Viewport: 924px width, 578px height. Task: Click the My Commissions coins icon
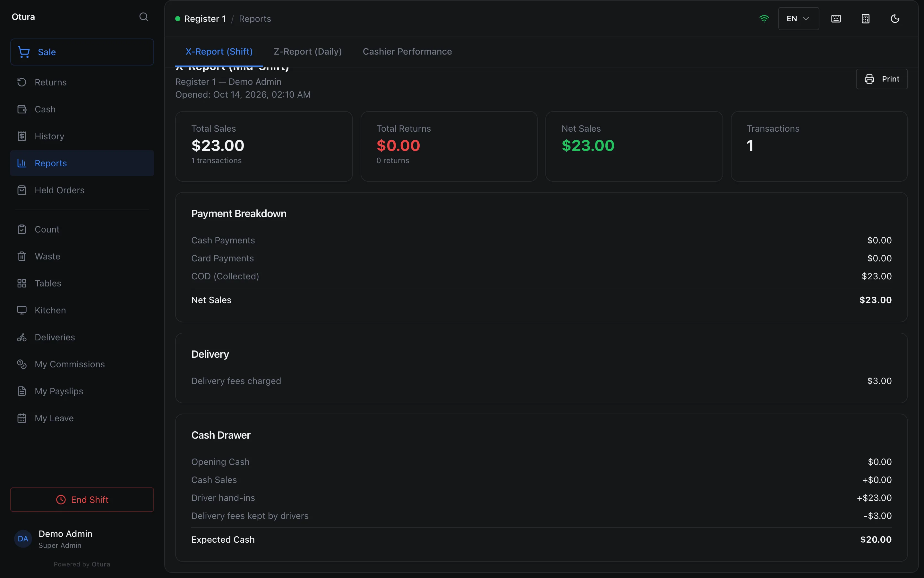(x=22, y=364)
